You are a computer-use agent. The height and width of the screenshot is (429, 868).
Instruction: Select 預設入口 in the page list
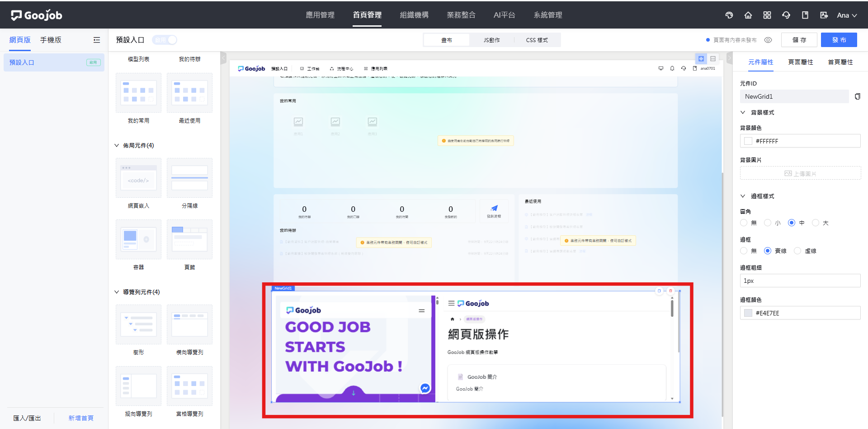pos(54,62)
